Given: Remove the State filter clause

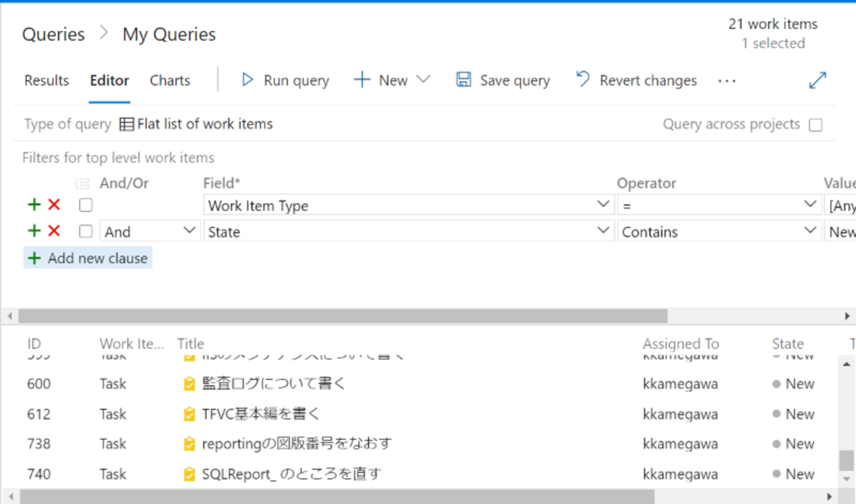Looking at the screenshot, I should tap(54, 231).
